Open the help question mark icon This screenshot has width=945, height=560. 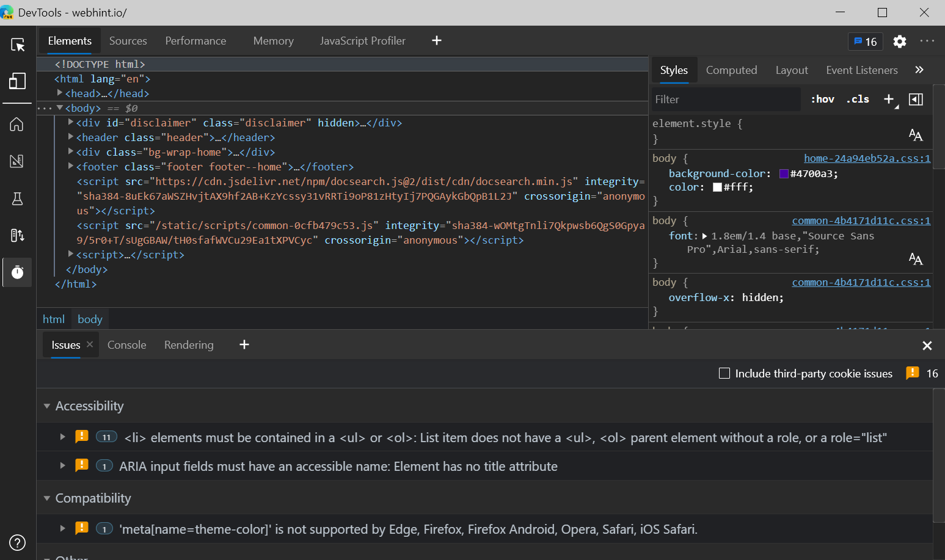(x=18, y=542)
